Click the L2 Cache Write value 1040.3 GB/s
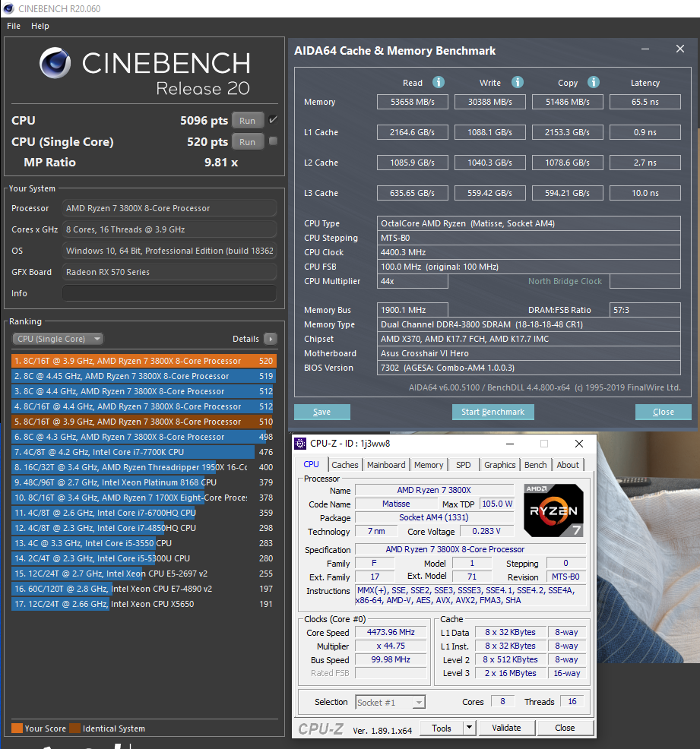 coord(489,163)
